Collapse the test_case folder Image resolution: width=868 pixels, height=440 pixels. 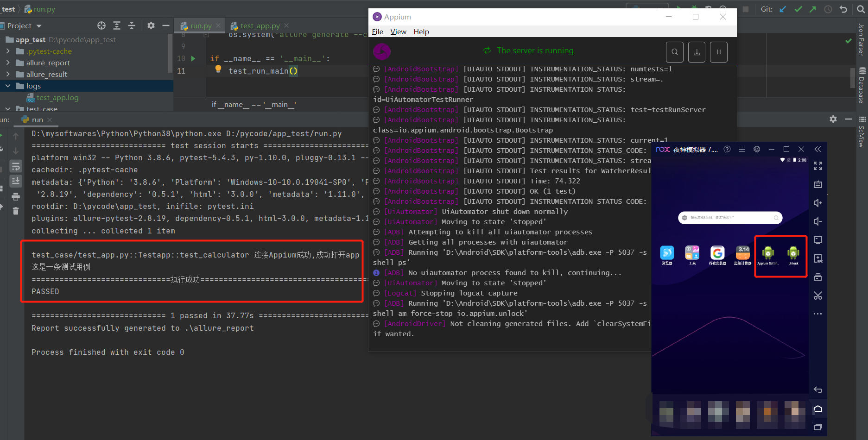(x=8, y=109)
